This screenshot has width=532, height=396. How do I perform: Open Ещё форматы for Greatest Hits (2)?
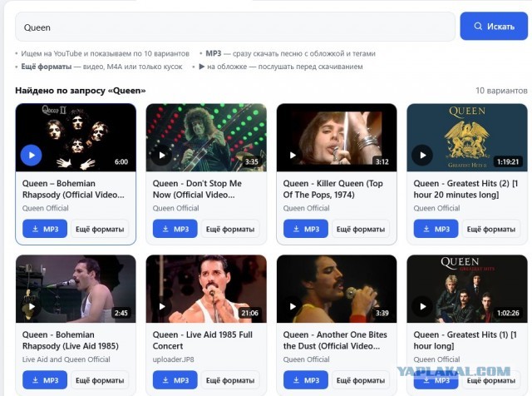pyautogui.click(x=491, y=230)
